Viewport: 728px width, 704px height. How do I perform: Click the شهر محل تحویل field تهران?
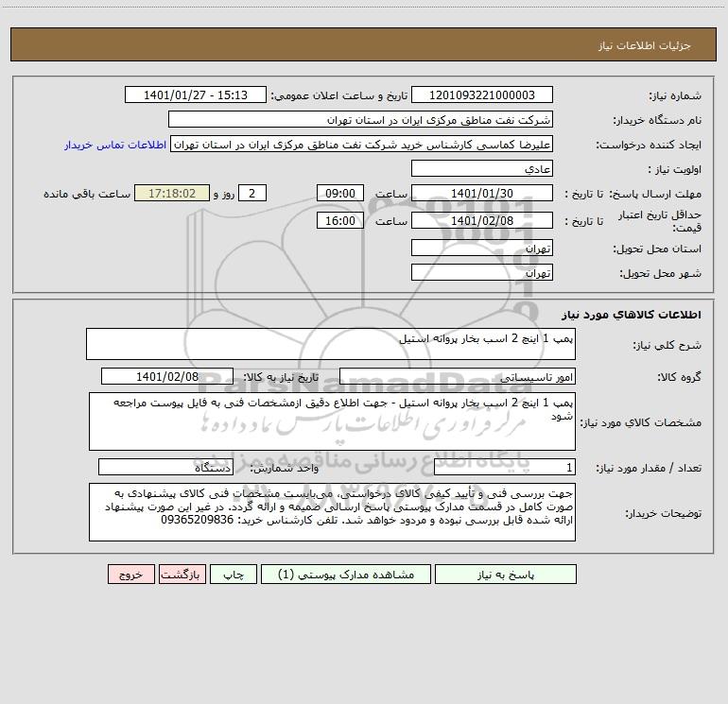482,272
